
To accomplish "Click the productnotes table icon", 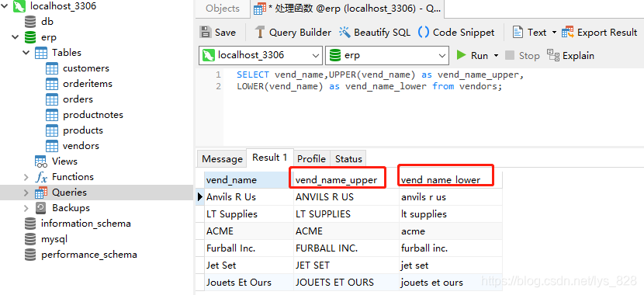I will (x=52, y=116).
